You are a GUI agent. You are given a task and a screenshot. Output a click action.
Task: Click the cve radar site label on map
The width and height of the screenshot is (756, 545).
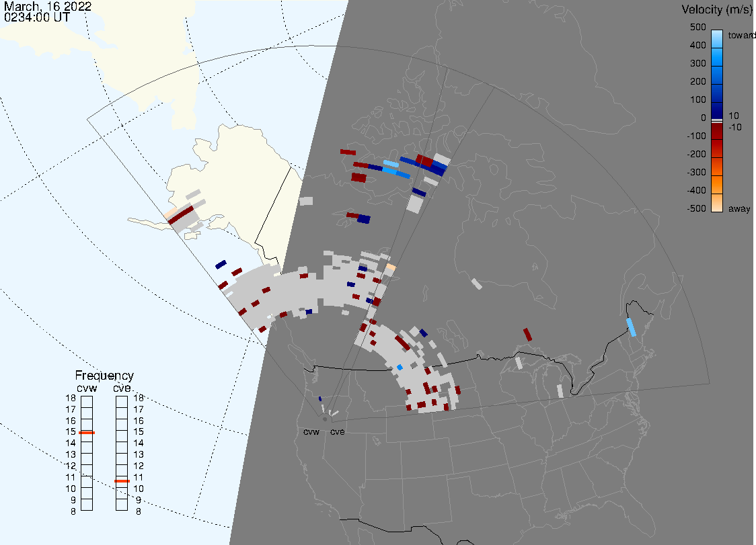(x=338, y=431)
